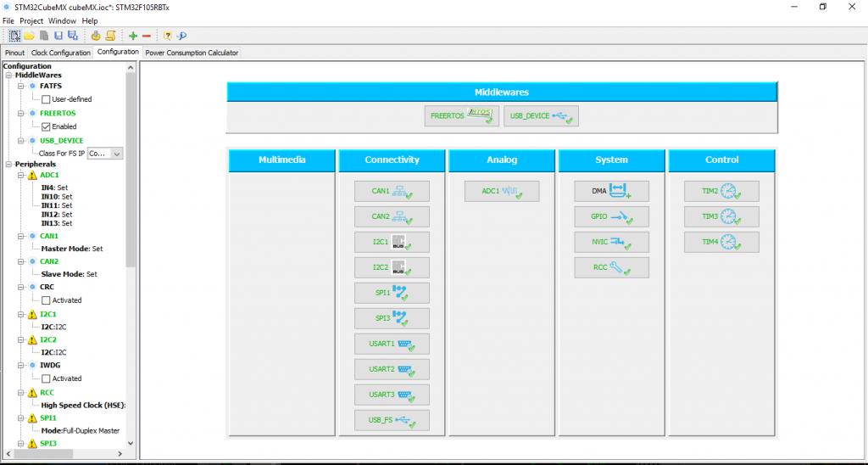Image resolution: width=868 pixels, height=465 pixels.
Task: Collapse the FATFS tree node
Action: coord(21,86)
